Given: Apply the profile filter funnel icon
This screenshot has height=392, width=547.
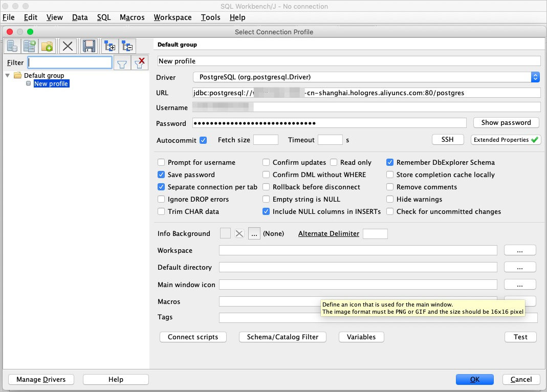Looking at the screenshot, I should 122,63.
